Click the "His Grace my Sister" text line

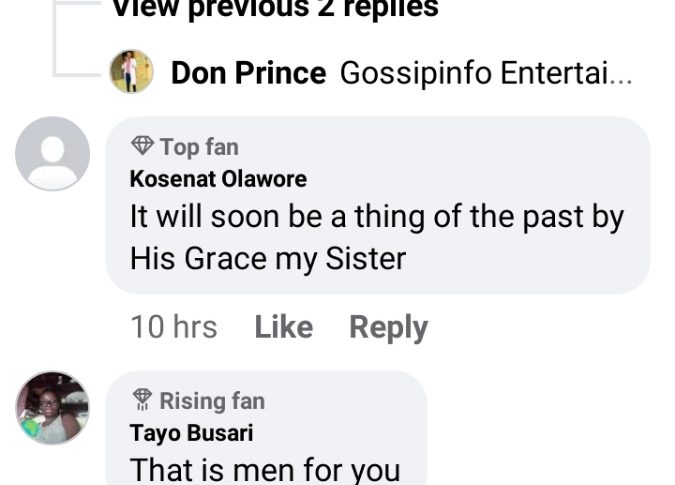pos(268,259)
